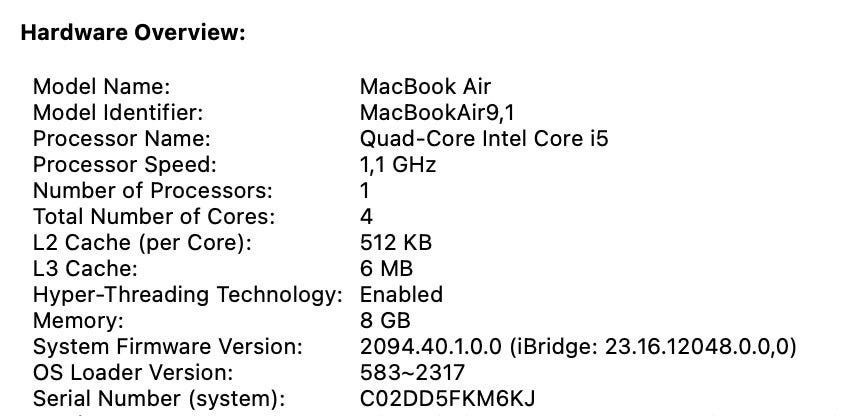Click the Hardware Overview heading

(133, 33)
